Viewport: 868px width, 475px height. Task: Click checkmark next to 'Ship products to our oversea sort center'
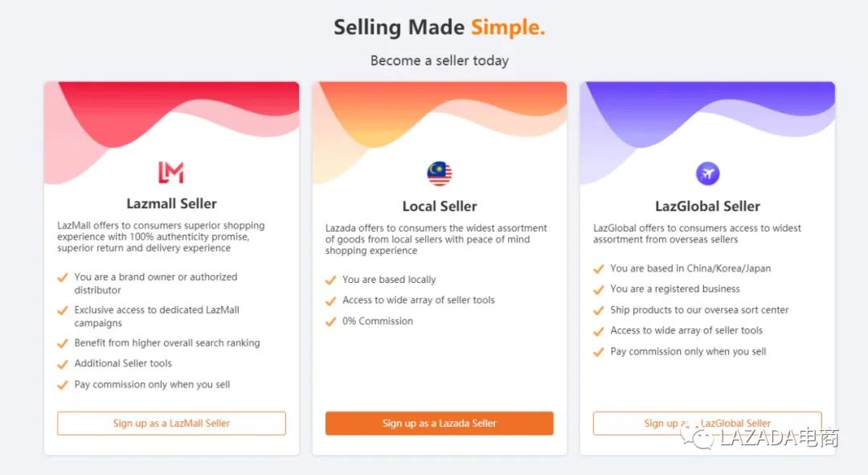pyautogui.click(x=598, y=310)
